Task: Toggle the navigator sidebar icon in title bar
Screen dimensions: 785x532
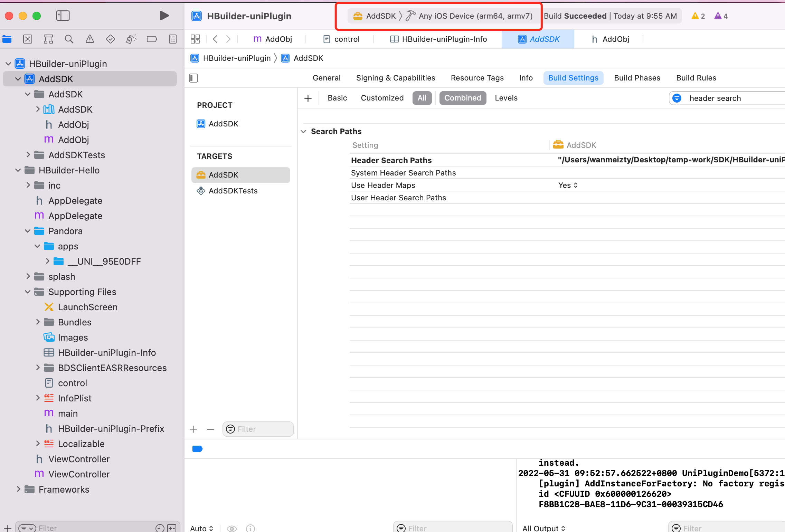Action: (x=63, y=16)
